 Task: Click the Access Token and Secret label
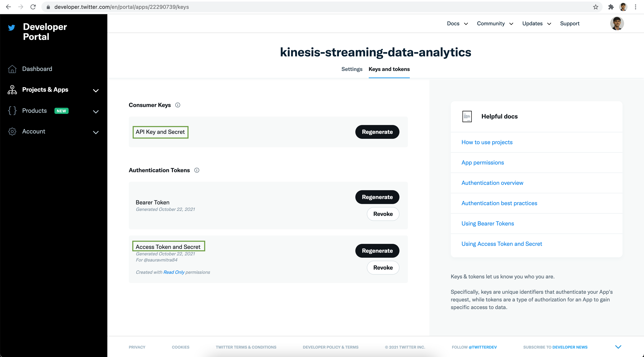pos(168,247)
